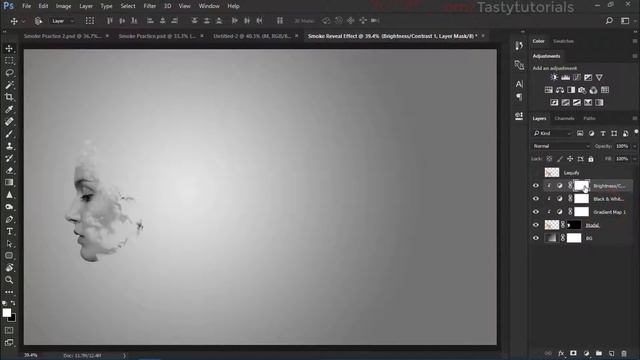The image size is (640, 360).
Task: Hide the BG layer
Action: click(536, 238)
